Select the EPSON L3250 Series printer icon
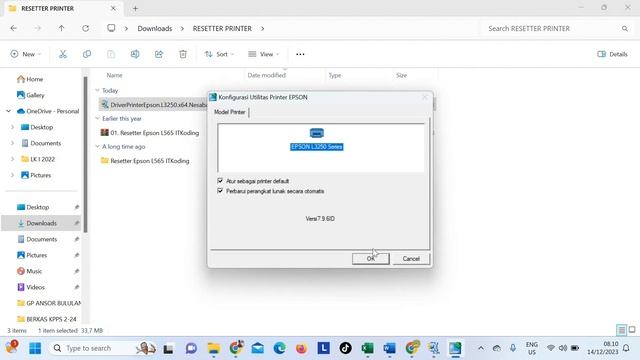 [x=317, y=139]
